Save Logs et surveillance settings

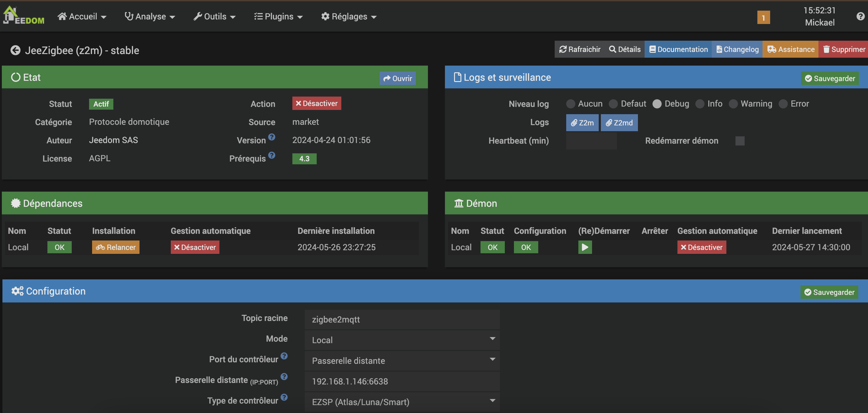point(830,78)
